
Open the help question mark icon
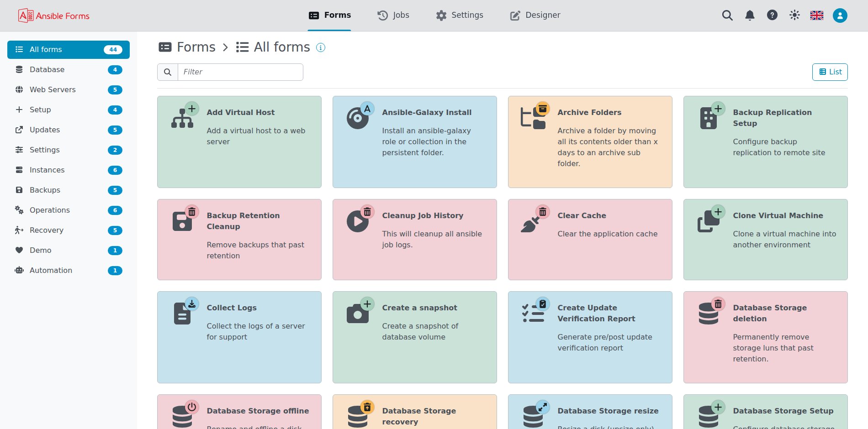click(x=772, y=15)
